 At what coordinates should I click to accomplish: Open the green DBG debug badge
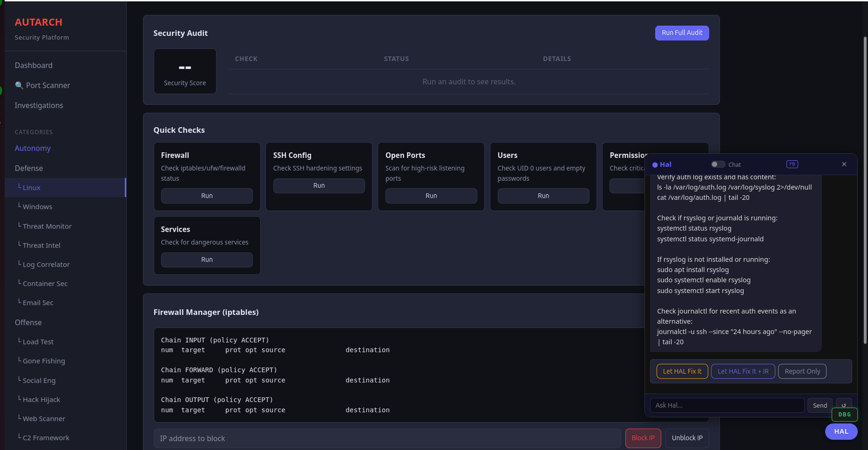[x=844, y=414]
